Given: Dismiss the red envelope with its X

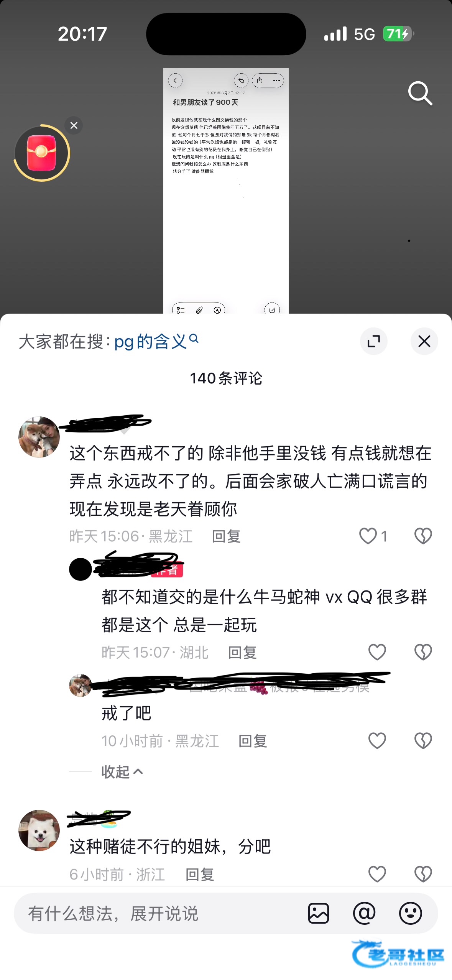Looking at the screenshot, I should 74,125.
